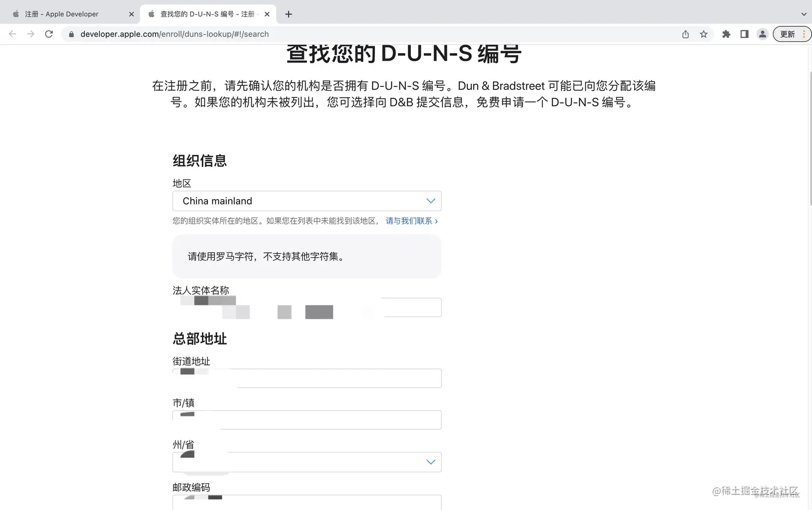The image size is (812, 510).
Task: Click the 街道地址 input field
Action: pyautogui.click(x=307, y=378)
